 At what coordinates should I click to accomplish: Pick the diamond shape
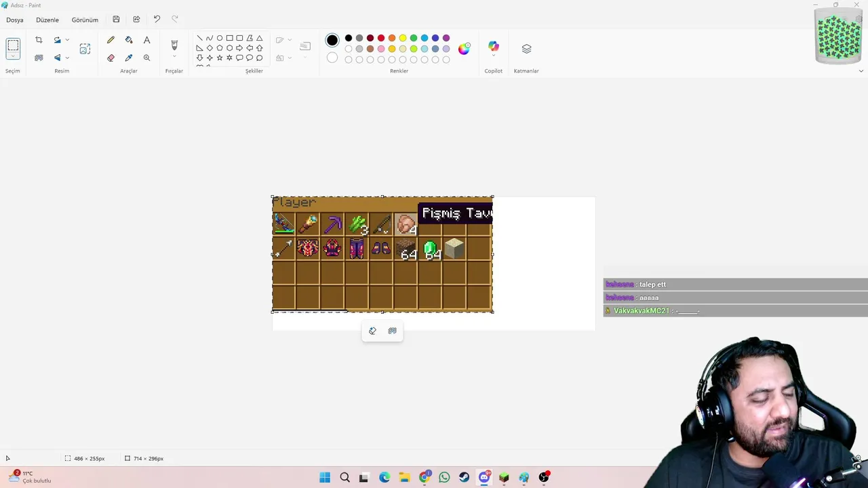coord(210,48)
